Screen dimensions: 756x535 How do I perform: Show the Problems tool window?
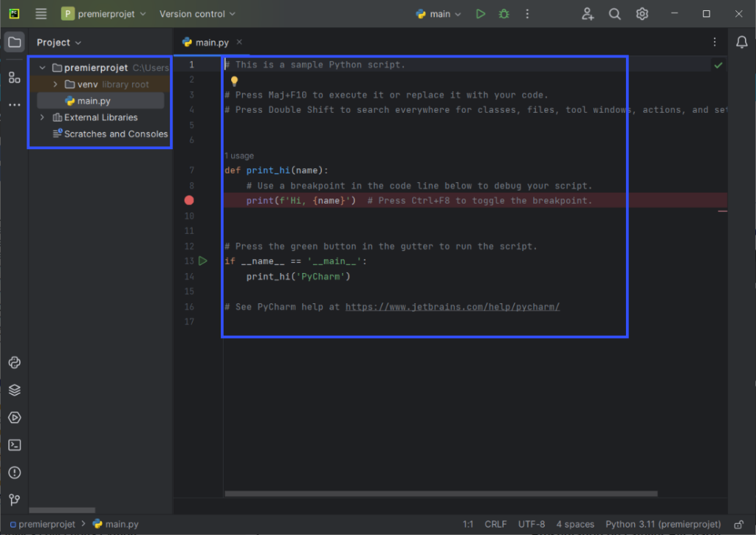point(14,472)
